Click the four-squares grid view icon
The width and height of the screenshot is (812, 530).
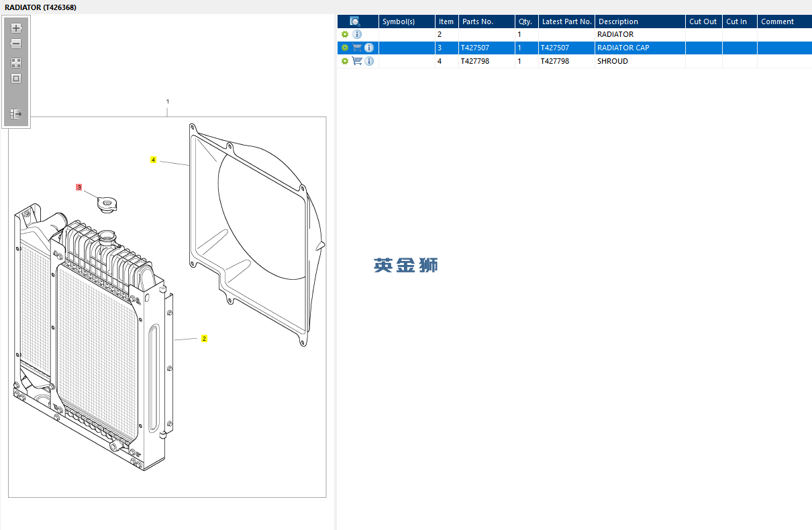point(16,63)
